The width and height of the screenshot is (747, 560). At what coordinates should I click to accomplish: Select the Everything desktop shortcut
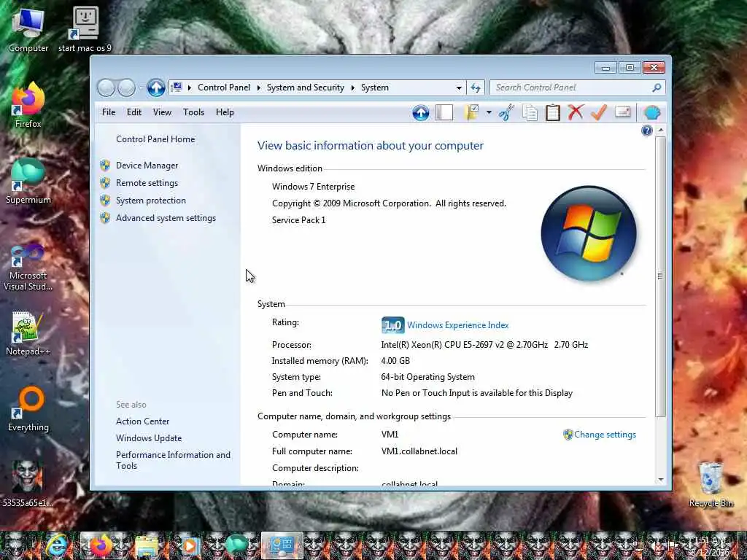[x=28, y=409]
